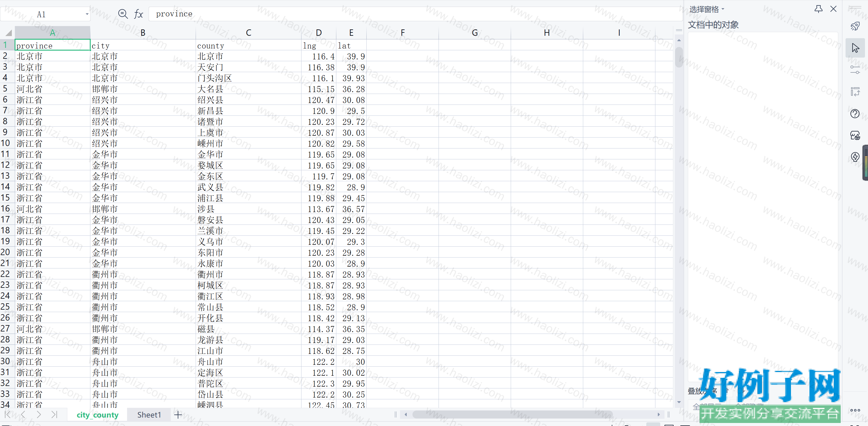Click the horizontal scrollbar left arrow
Screen dimensions: 868x426
[406, 414]
